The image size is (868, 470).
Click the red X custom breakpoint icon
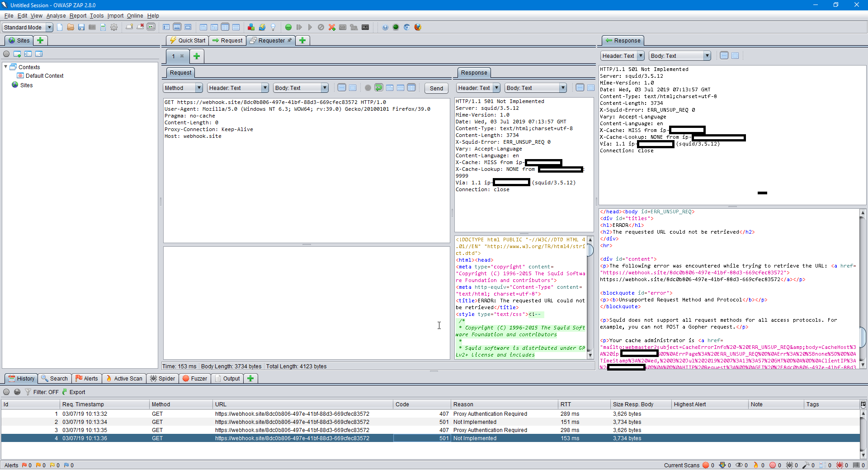click(x=332, y=27)
